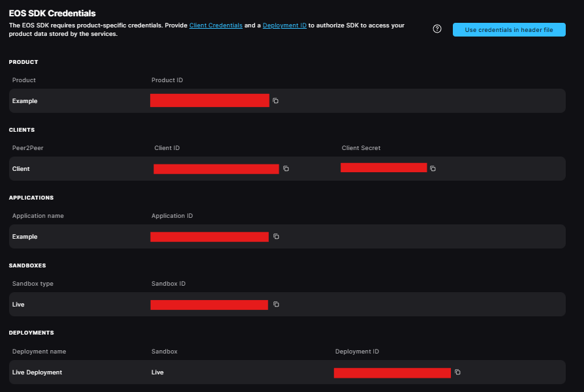Copy the Product ID value
Viewport: 584px width, 392px height.
pyautogui.click(x=275, y=101)
